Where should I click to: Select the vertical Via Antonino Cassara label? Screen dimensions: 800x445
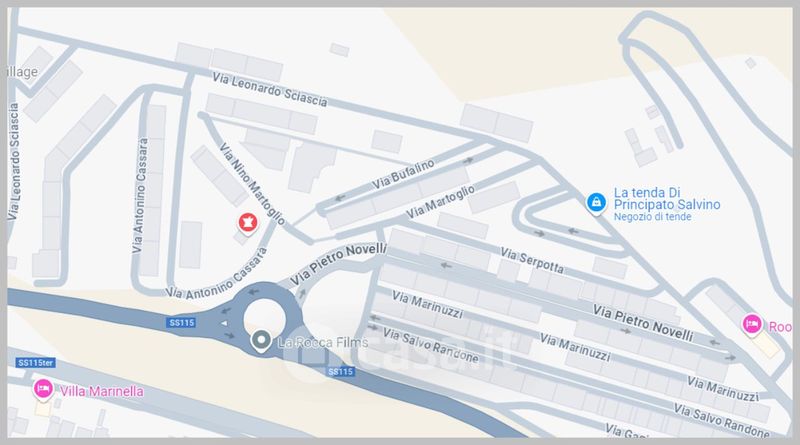140,195
